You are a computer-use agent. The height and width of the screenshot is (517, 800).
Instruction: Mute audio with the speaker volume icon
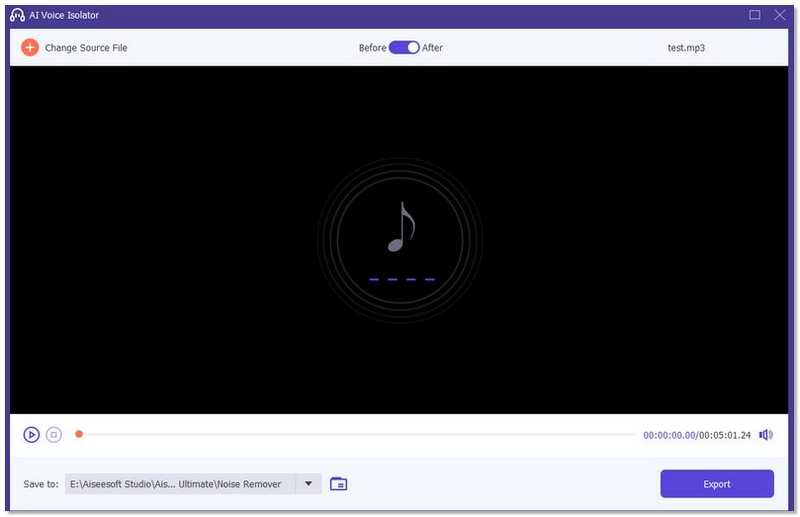tap(766, 434)
